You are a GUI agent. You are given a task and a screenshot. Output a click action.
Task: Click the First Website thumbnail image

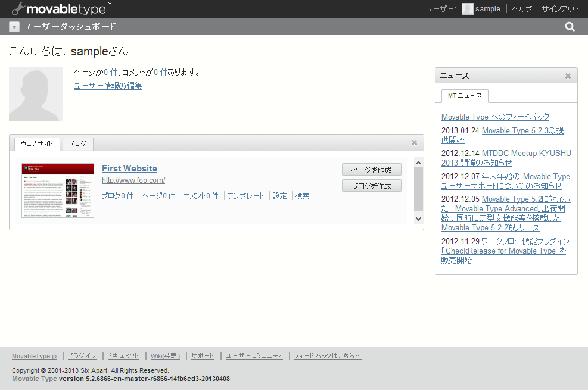[x=58, y=191]
